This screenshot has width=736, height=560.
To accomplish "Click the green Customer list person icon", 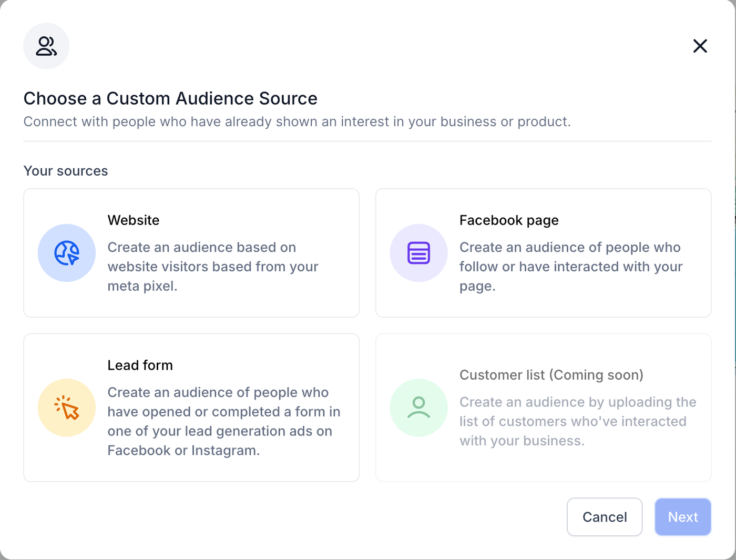I will (418, 408).
